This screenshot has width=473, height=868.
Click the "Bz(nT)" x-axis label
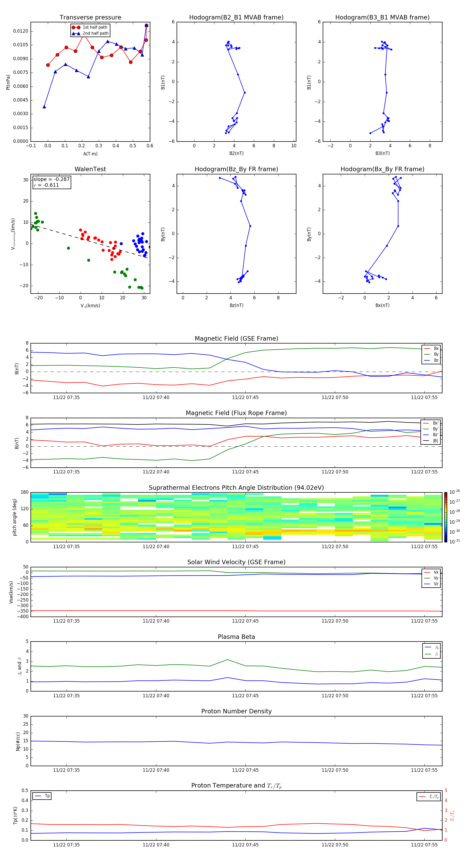click(236, 305)
